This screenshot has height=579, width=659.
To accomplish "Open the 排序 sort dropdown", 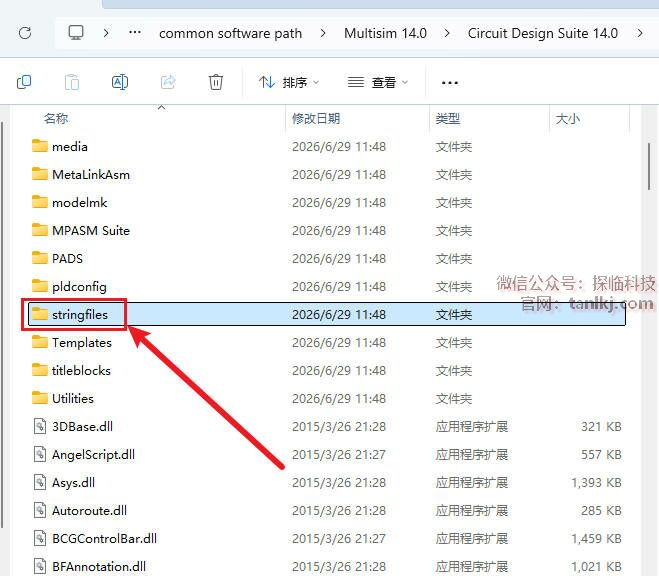I will point(289,82).
